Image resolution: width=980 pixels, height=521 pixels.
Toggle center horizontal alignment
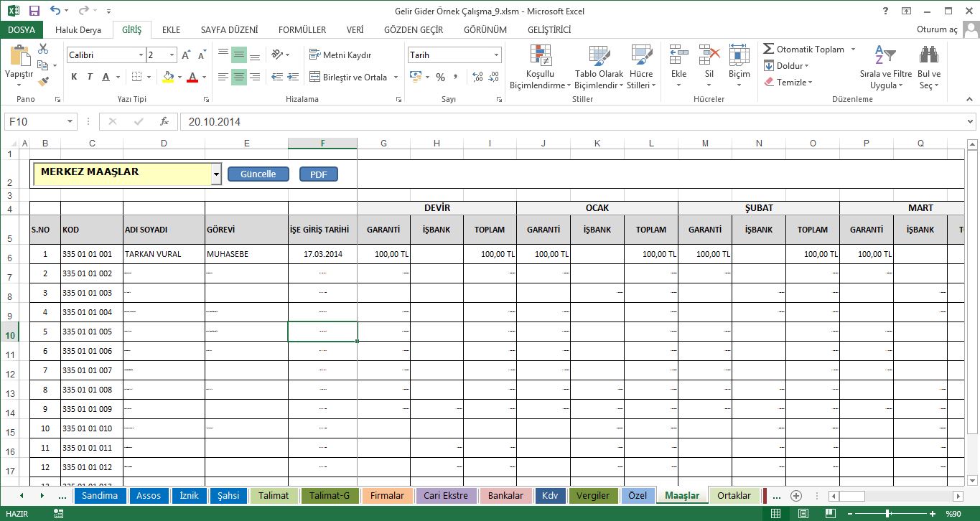click(239, 77)
